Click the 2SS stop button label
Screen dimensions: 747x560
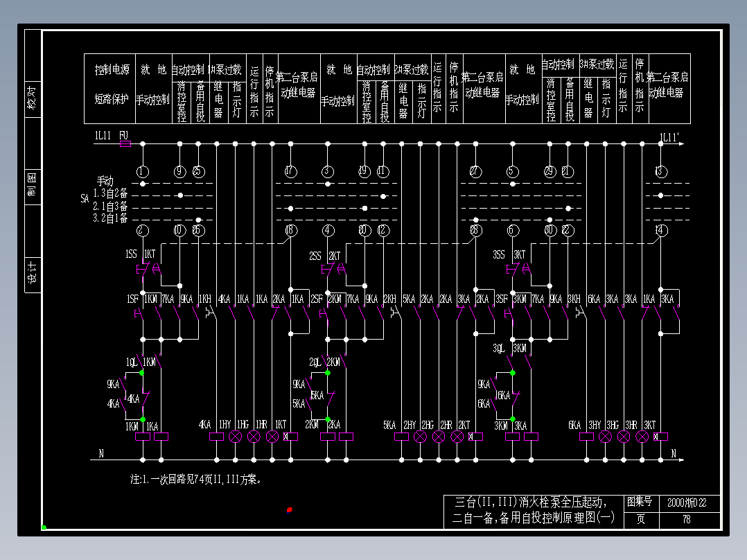click(315, 256)
